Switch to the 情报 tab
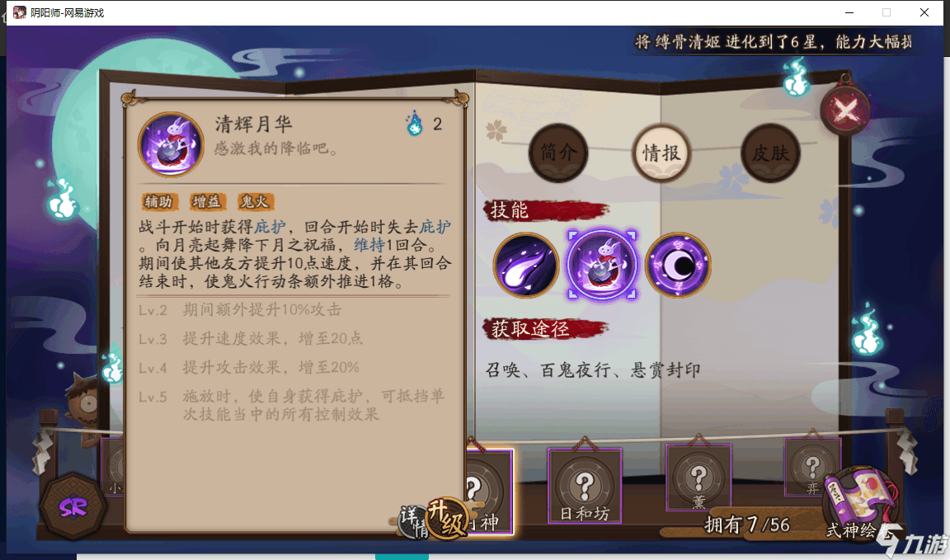 click(661, 153)
